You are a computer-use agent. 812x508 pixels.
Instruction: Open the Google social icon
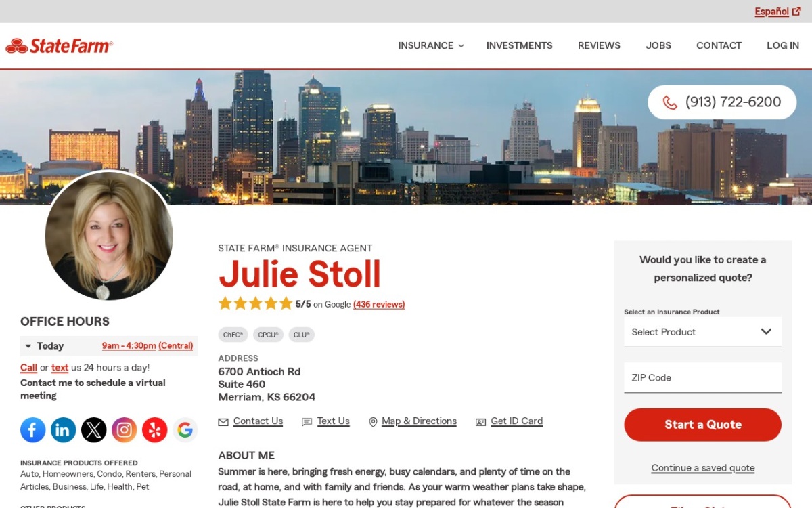185,429
